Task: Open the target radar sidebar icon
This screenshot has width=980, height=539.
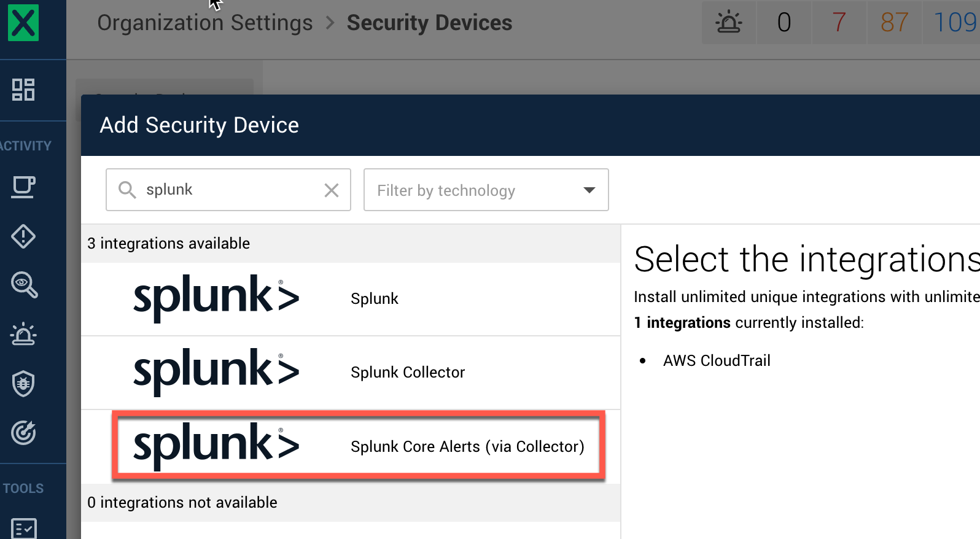Action: coord(23,433)
